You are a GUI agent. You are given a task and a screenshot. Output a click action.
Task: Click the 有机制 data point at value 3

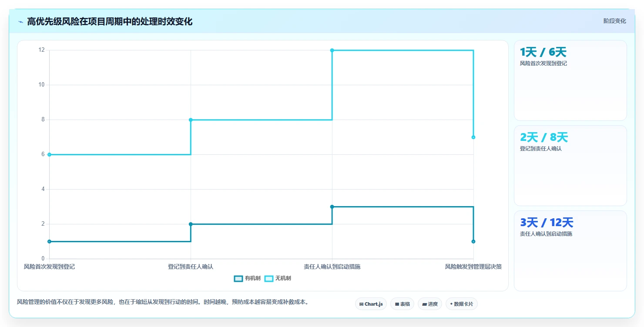[x=332, y=207]
